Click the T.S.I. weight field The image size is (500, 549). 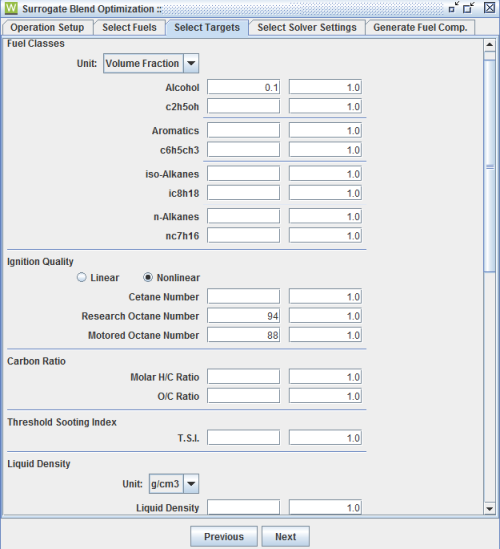tap(325, 438)
